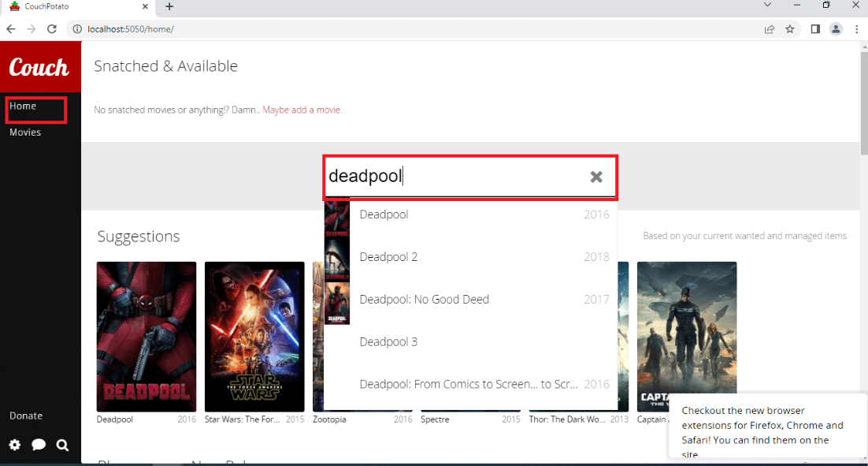
Task: Open the settings gear in sidebar
Action: tap(15, 445)
